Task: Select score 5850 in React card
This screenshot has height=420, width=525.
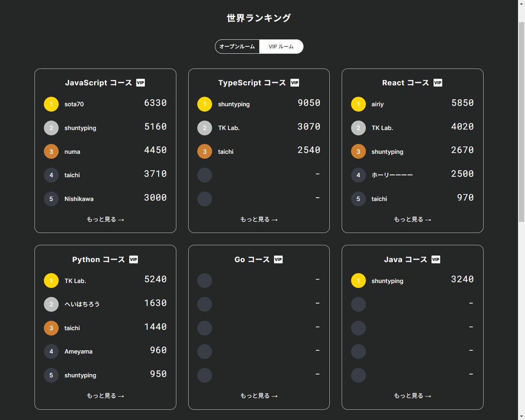Action: [462, 103]
